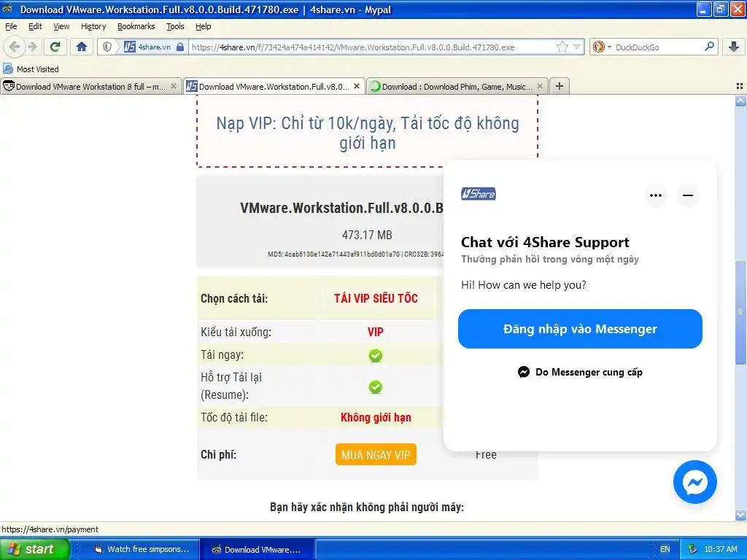Click the address bar URL field
Screen dimensions: 747x560
(373, 47)
